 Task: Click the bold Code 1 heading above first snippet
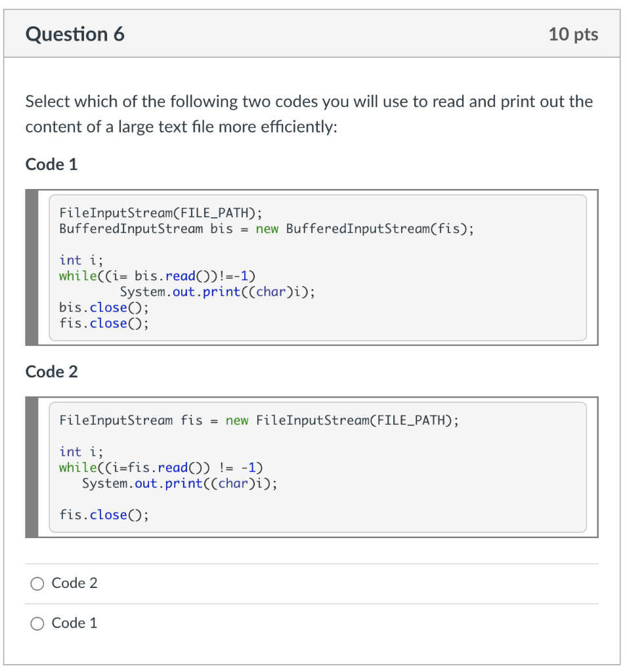tap(51, 165)
